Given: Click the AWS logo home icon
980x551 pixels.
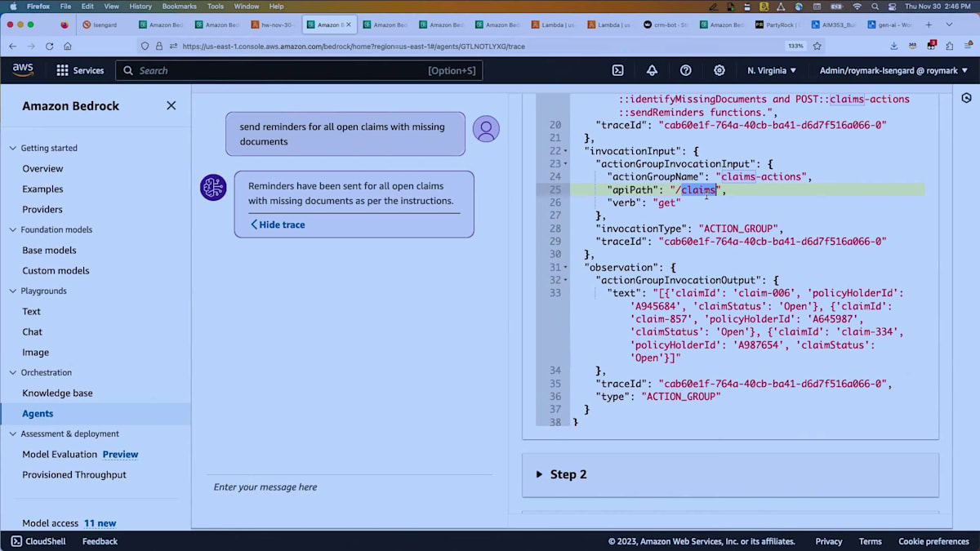Looking at the screenshot, I should [x=23, y=70].
